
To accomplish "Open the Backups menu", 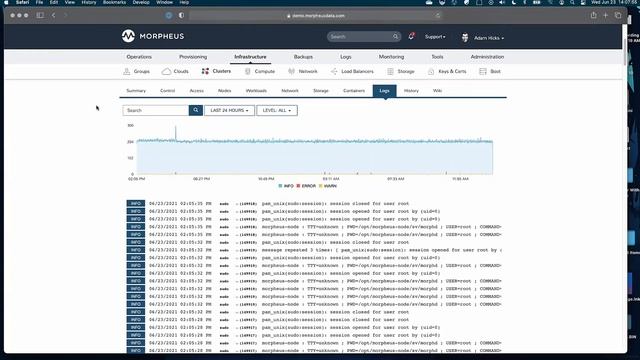I will (303, 57).
